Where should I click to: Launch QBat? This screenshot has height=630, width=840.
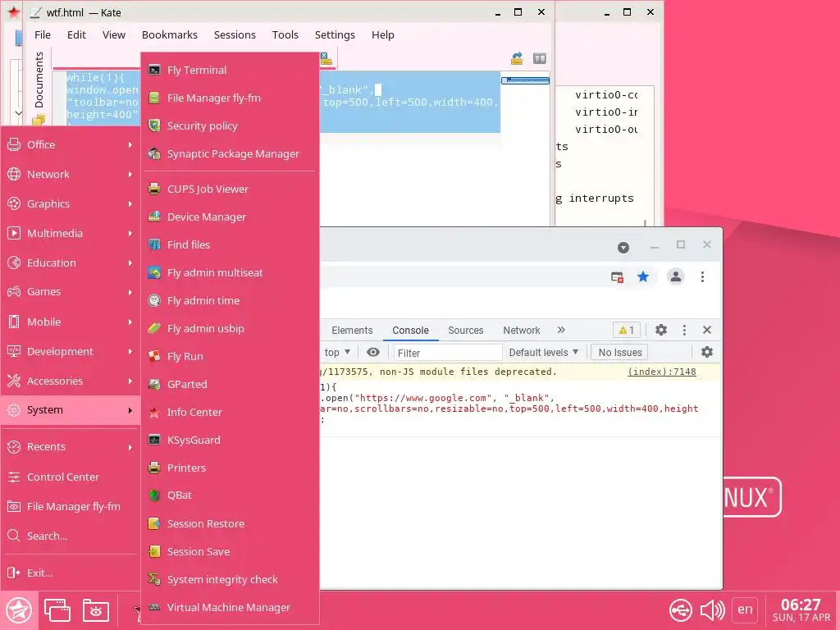(231, 495)
